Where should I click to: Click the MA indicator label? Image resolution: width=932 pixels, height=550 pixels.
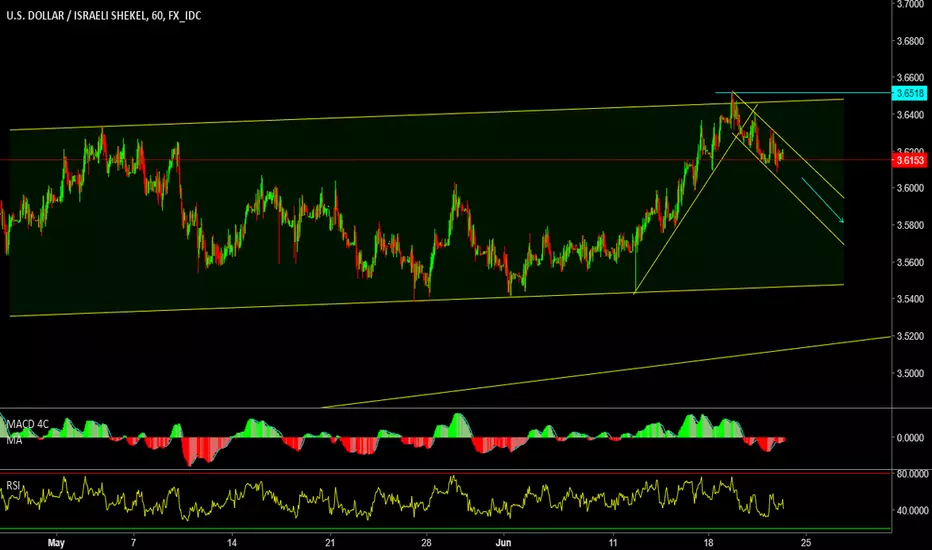(14, 441)
